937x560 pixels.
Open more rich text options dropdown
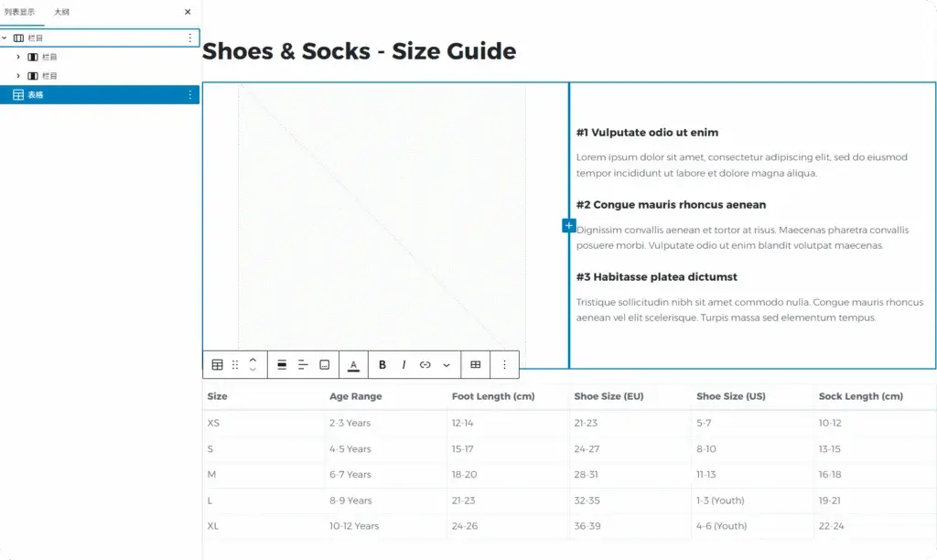point(447,364)
